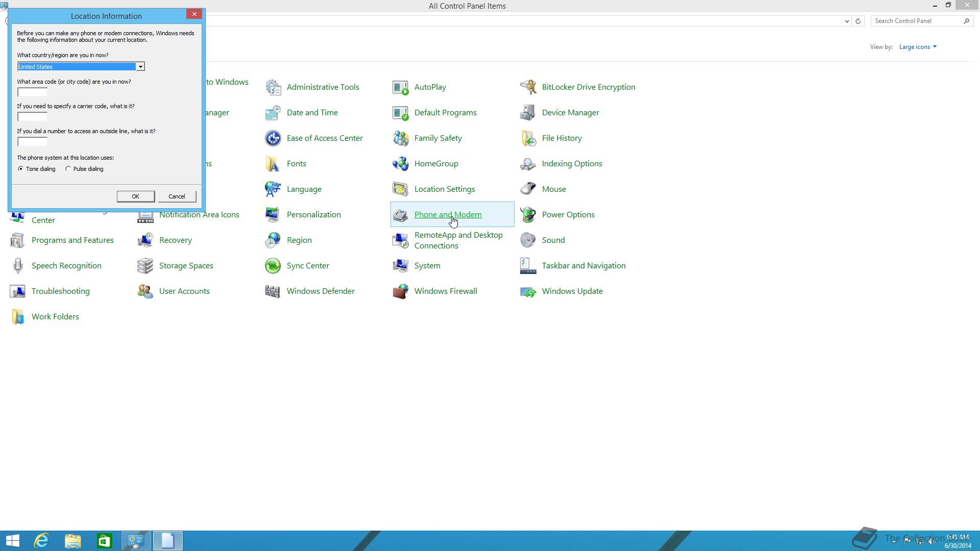Click the Work Folders icon
The height and width of the screenshot is (551, 980).
tap(18, 317)
